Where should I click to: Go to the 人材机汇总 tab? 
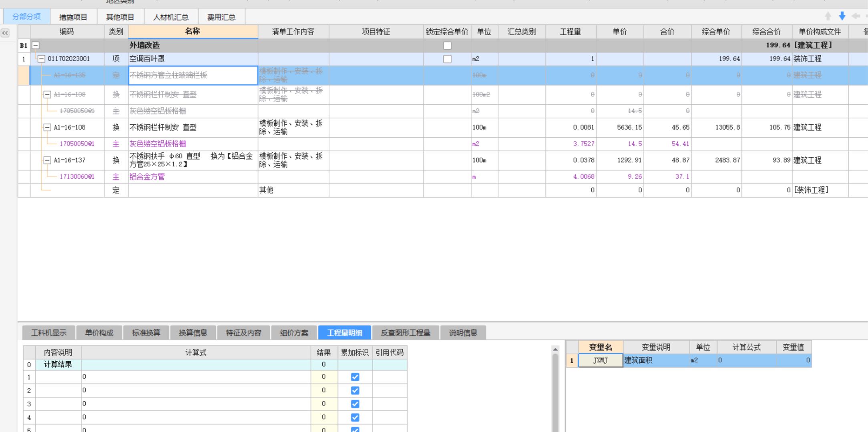click(171, 17)
